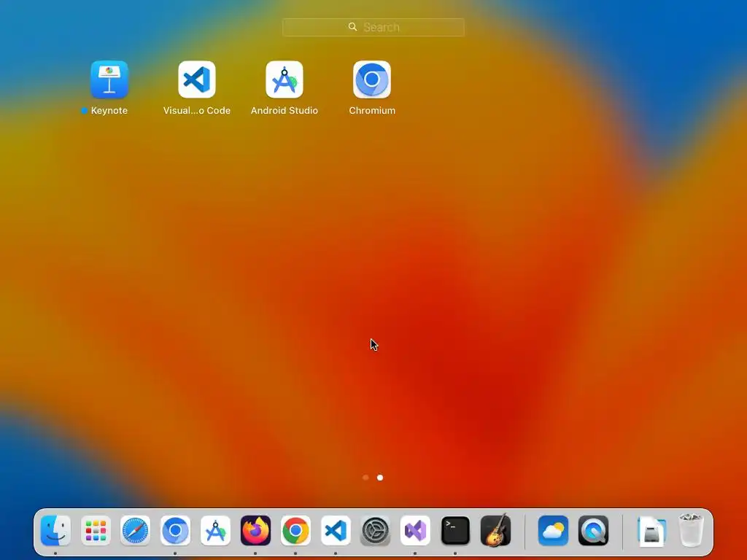Launch QuickTime Player from the Dock
Image resolution: width=747 pixels, height=560 pixels.
coord(593,531)
